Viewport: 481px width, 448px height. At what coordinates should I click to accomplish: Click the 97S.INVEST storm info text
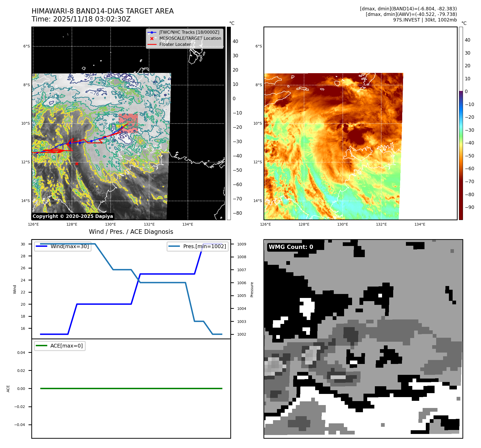[x=425, y=20]
